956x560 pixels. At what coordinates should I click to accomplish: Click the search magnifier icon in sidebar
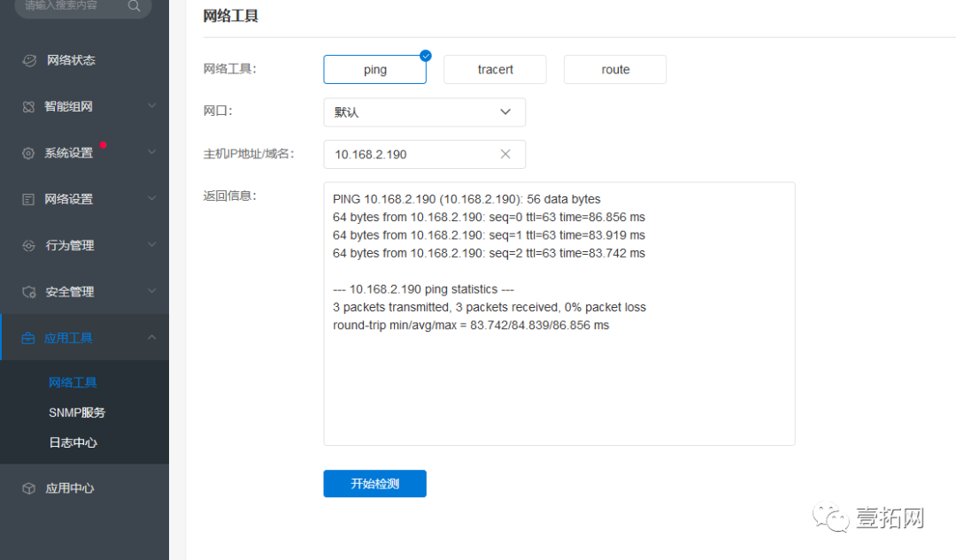(134, 6)
